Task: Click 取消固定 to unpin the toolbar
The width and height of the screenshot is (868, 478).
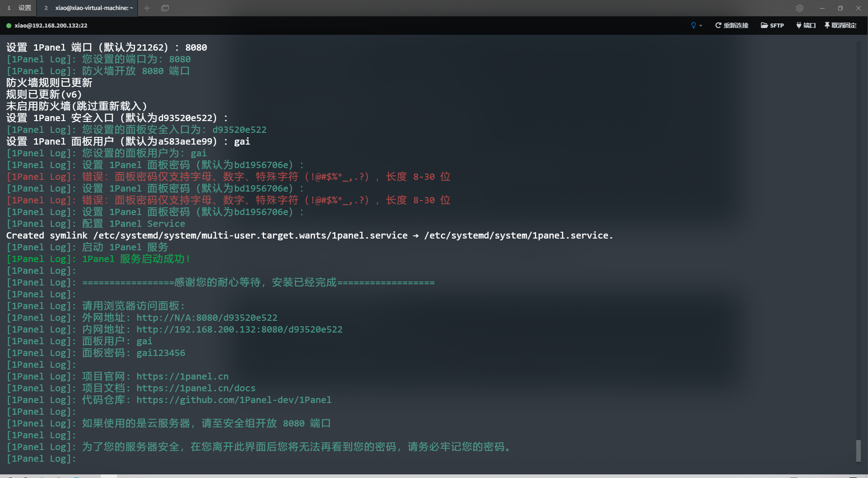Action: [x=840, y=25]
